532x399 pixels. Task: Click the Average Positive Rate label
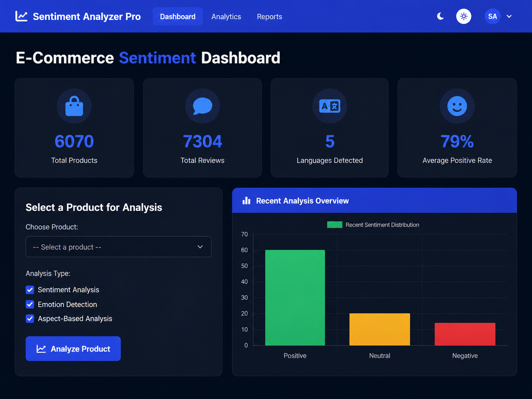(457, 161)
